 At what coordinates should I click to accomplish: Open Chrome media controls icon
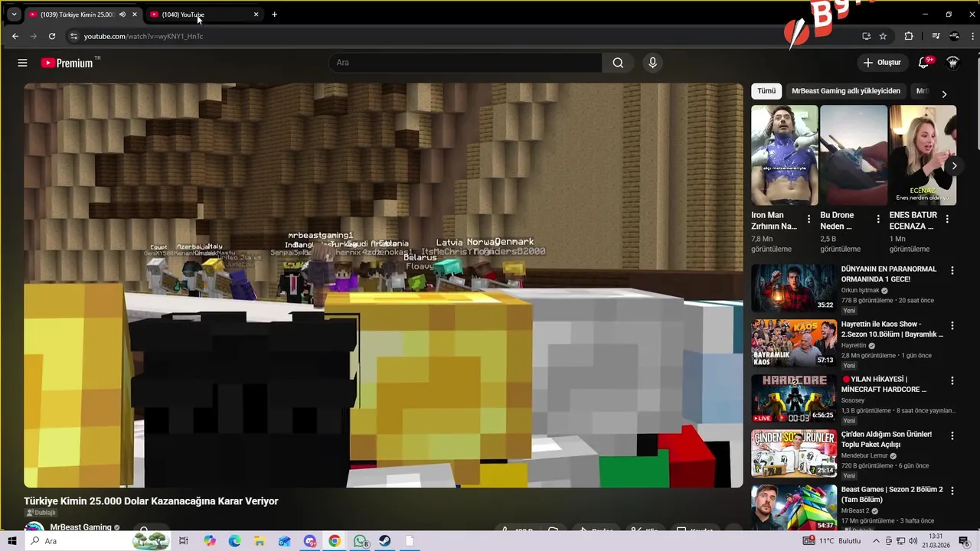(x=936, y=36)
